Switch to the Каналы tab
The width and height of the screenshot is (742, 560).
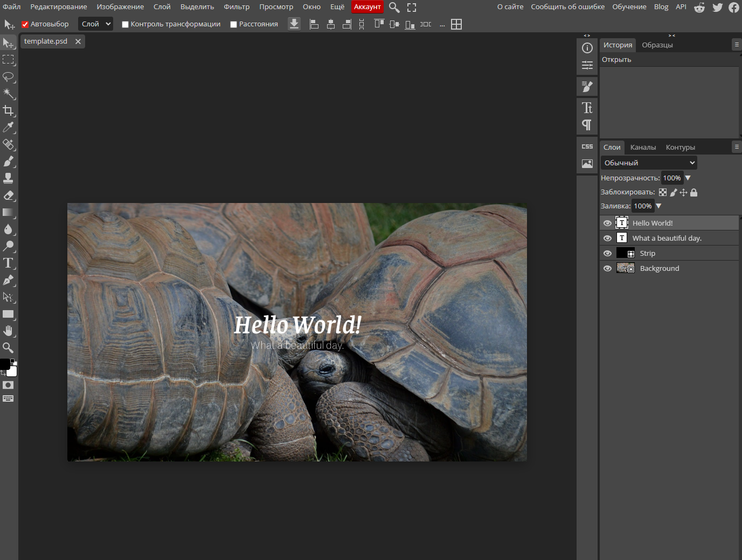point(643,147)
